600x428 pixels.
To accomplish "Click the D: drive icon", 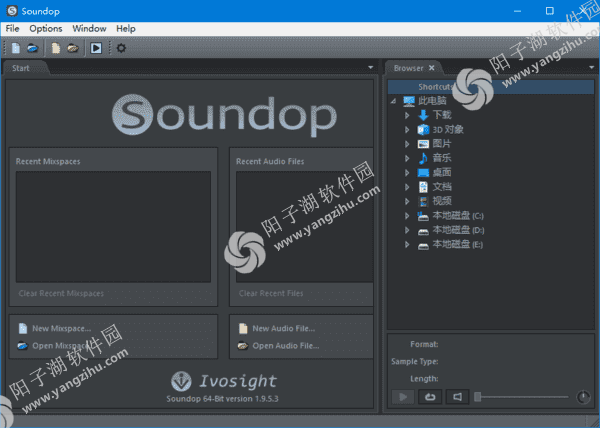I will pos(423,231).
